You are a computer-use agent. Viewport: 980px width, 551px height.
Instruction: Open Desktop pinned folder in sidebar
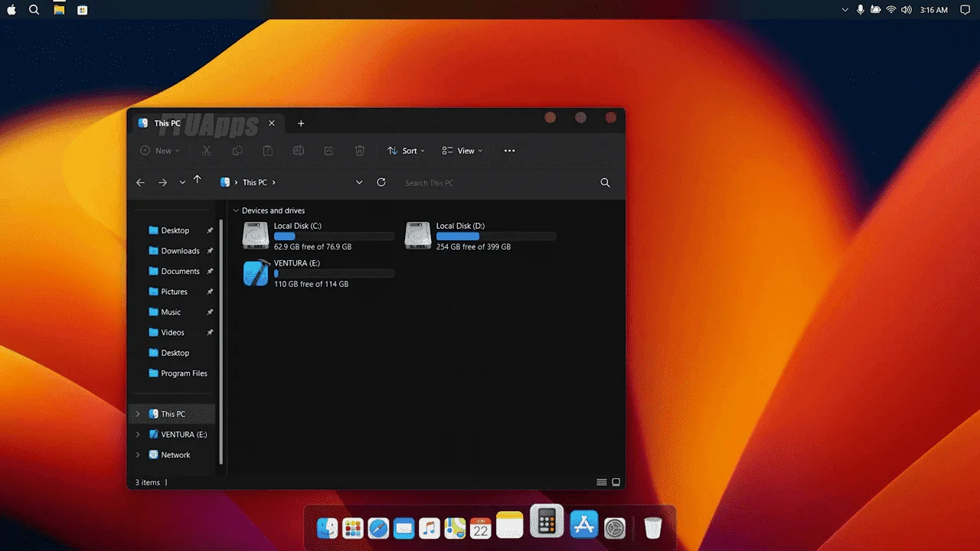pyautogui.click(x=175, y=230)
